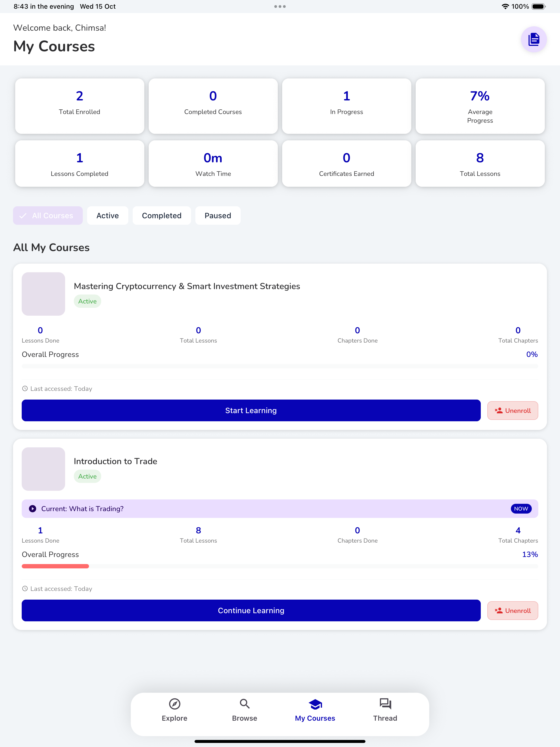Viewport: 560px width, 747px height.
Task: Click the Average Progress stat card
Action: pos(480,106)
